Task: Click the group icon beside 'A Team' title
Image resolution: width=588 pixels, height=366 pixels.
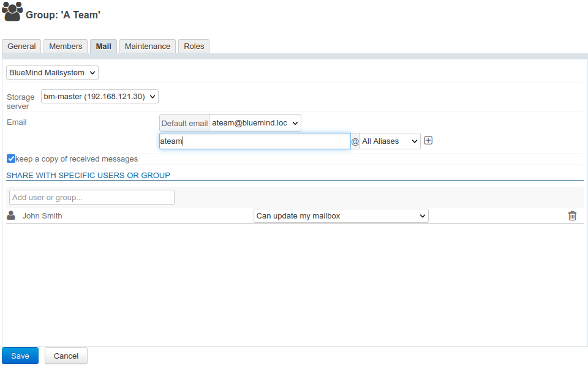Action: click(x=12, y=12)
